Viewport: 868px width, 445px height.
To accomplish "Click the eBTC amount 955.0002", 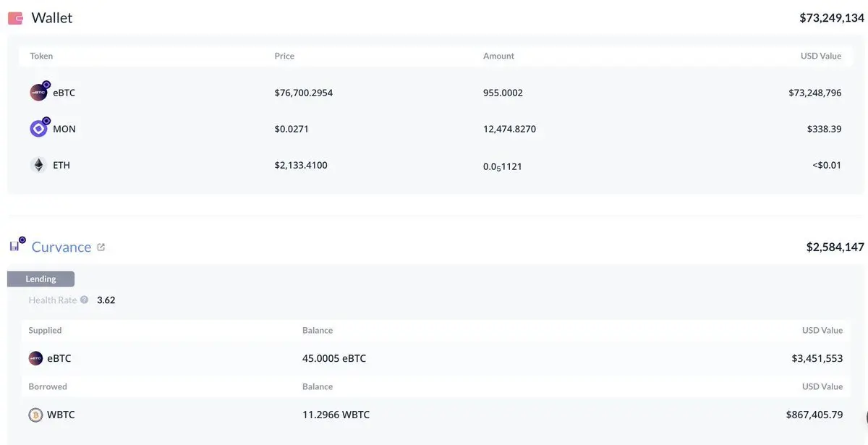I will pos(503,93).
